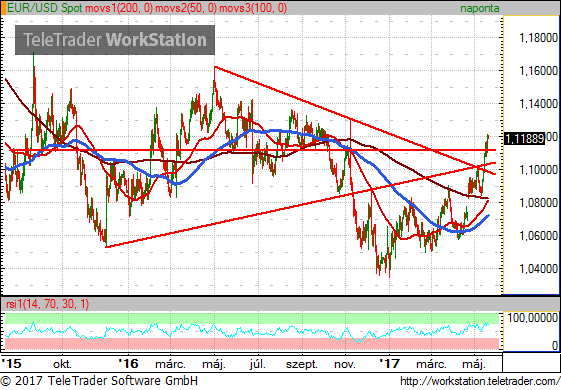Click the pink RSI oversold zone
Screen dimensions: 561x390
click(252, 343)
